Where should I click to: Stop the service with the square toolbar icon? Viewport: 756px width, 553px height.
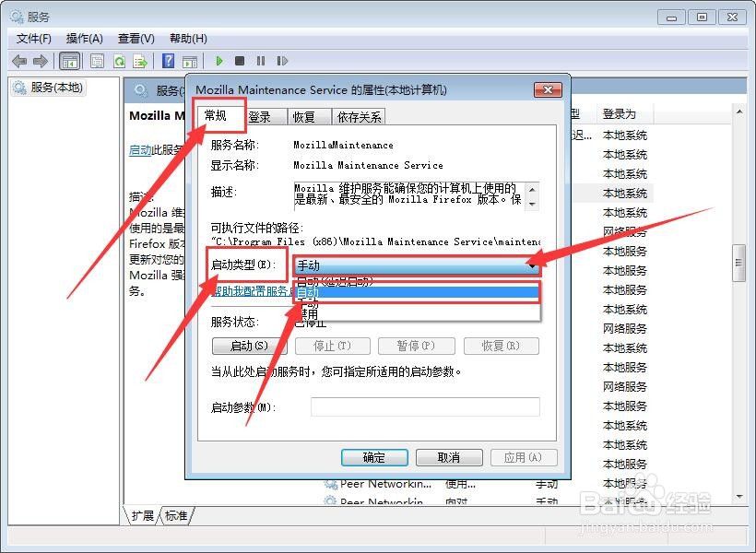pyautogui.click(x=240, y=61)
